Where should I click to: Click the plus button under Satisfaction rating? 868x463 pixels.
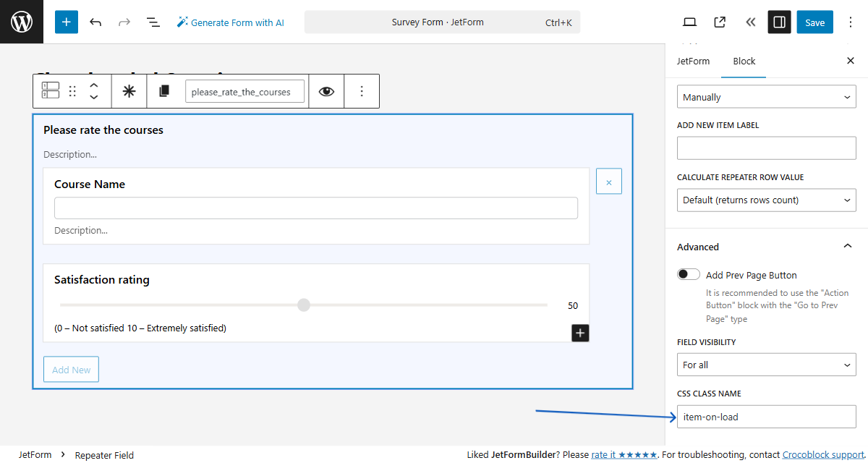579,333
